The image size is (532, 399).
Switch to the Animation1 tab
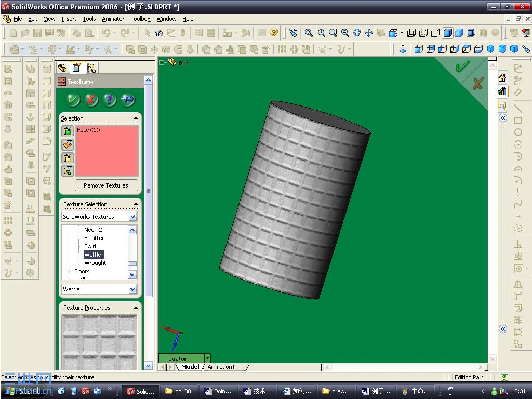pyautogui.click(x=221, y=367)
